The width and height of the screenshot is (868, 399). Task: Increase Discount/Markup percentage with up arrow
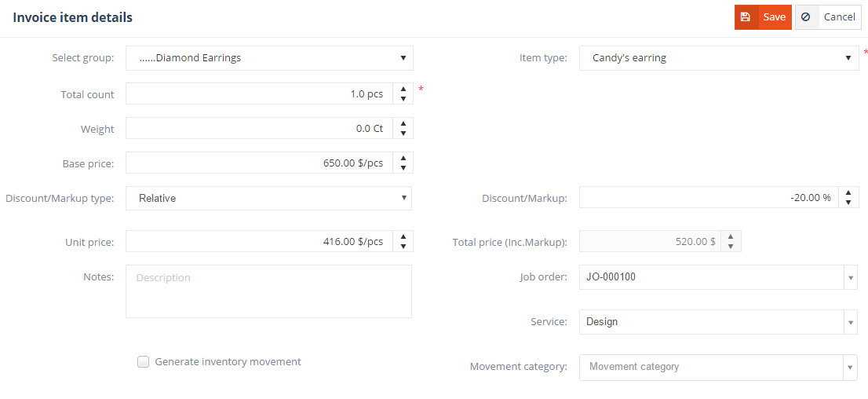coord(848,192)
